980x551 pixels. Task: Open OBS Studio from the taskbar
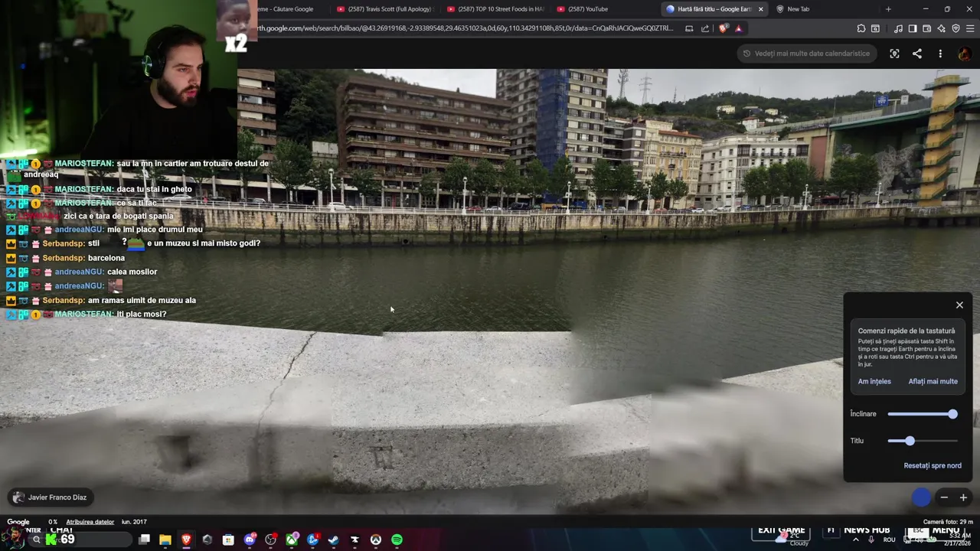pos(270,540)
